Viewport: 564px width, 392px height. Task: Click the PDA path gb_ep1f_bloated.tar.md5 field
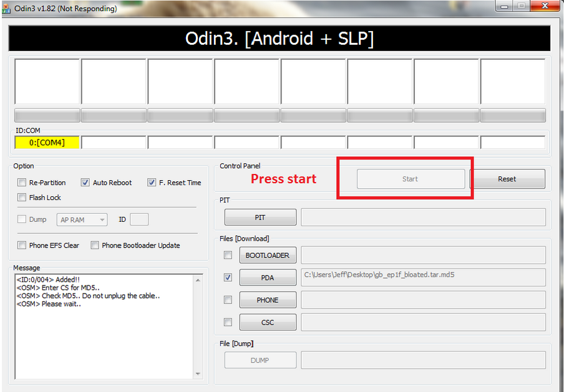point(424,277)
